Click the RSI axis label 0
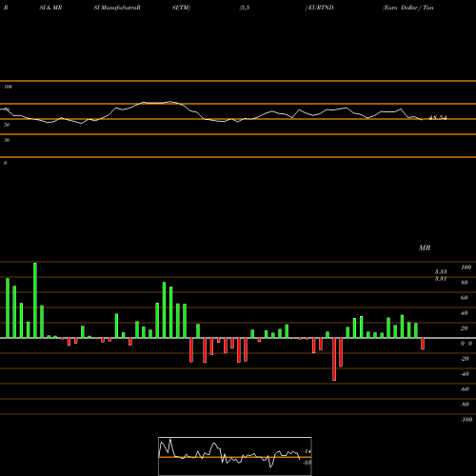This screenshot has width=476, height=476. tap(5, 163)
